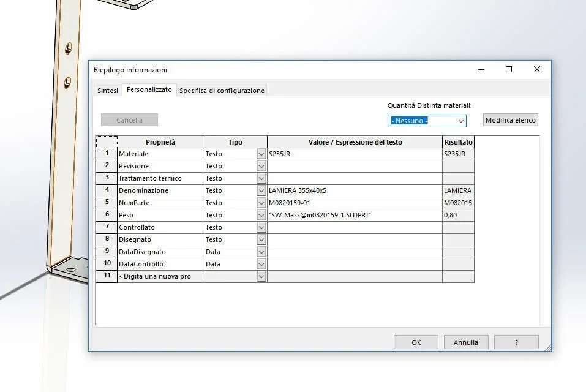The width and height of the screenshot is (586, 392).
Task: Click the Proprietà column header
Action: coord(160,142)
